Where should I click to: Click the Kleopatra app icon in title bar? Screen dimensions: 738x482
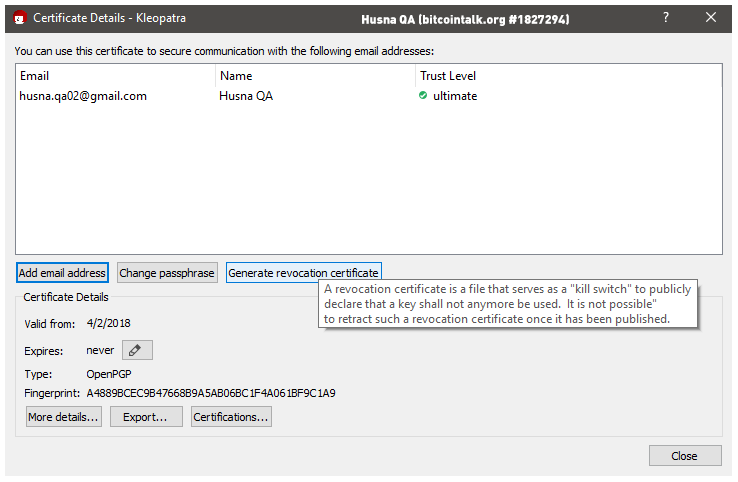20,18
